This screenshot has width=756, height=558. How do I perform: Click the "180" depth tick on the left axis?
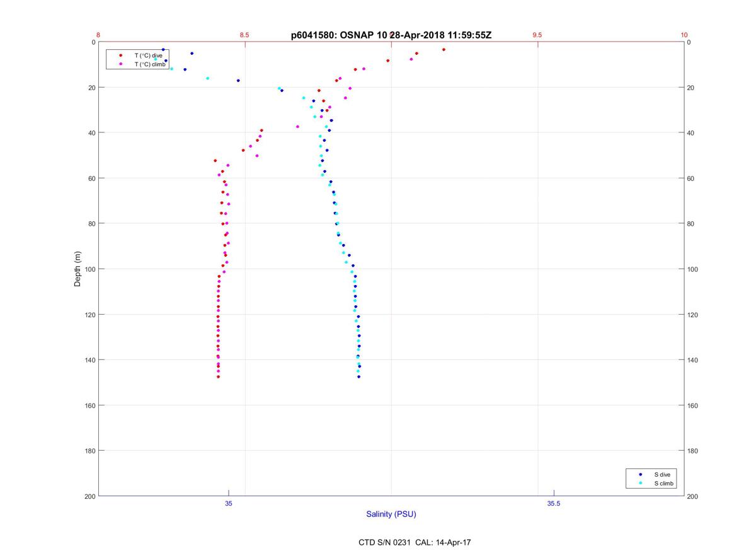(x=89, y=451)
